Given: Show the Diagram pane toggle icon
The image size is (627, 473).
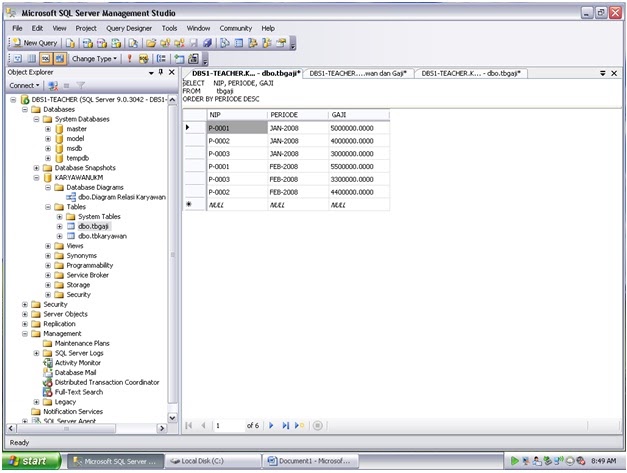Looking at the screenshot, I should pyautogui.click(x=18, y=59).
